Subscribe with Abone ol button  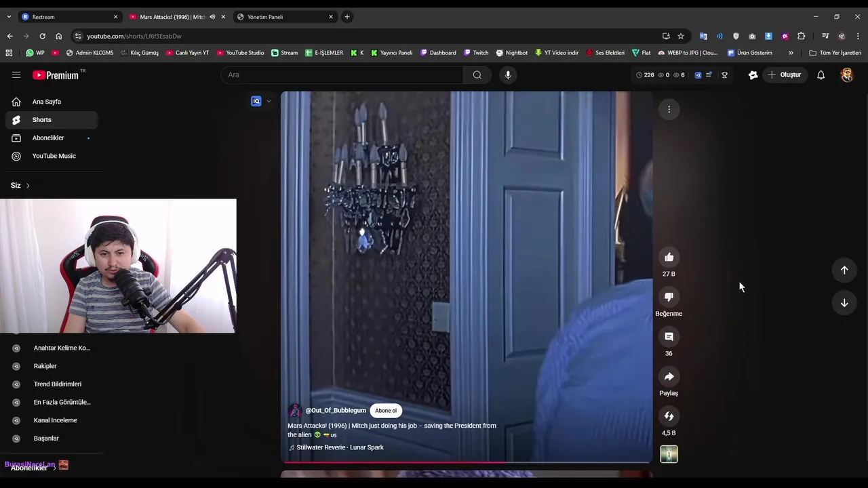point(386,411)
